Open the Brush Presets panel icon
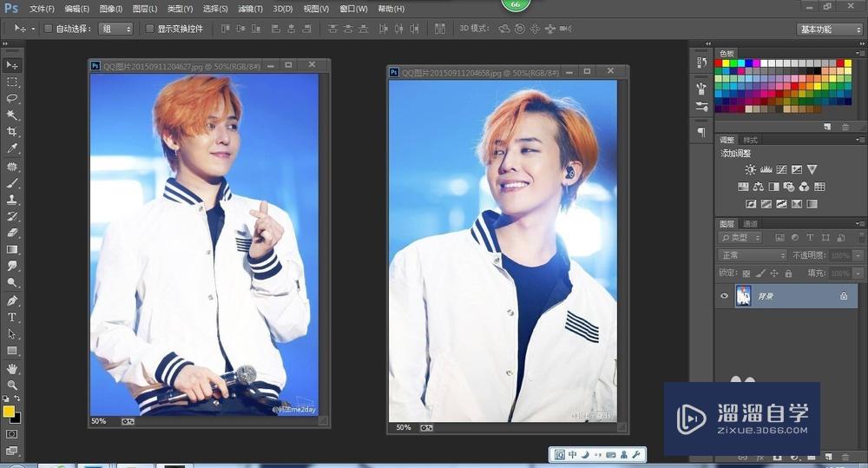The height and width of the screenshot is (468, 868). coord(702,106)
